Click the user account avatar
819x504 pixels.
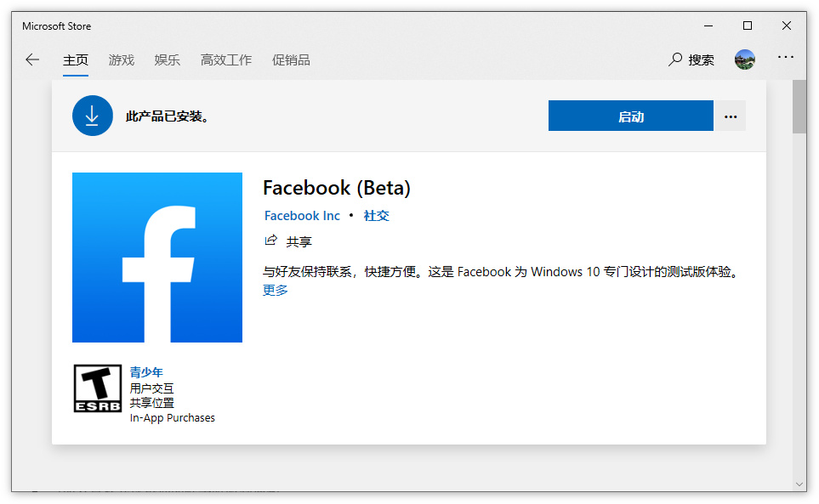point(744,59)
